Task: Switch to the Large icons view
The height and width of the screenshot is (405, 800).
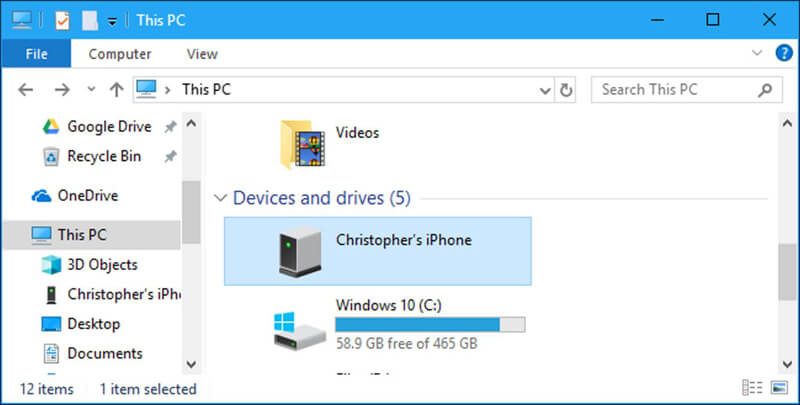Action: point(780,388)
